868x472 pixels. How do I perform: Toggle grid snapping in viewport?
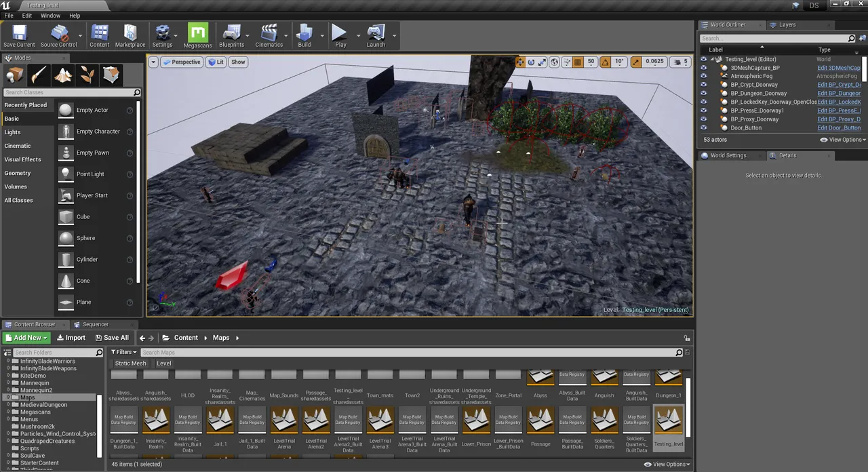pos(578,62)
